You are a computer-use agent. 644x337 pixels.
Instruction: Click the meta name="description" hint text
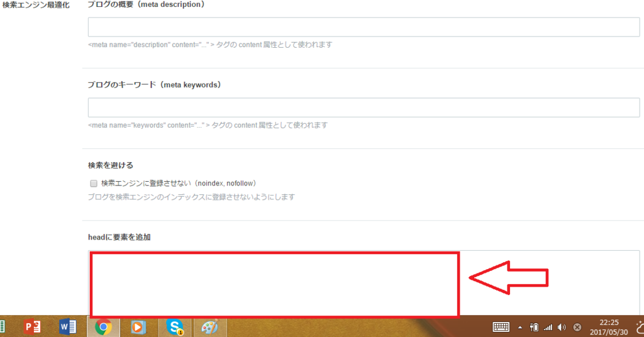click(210, 45)
